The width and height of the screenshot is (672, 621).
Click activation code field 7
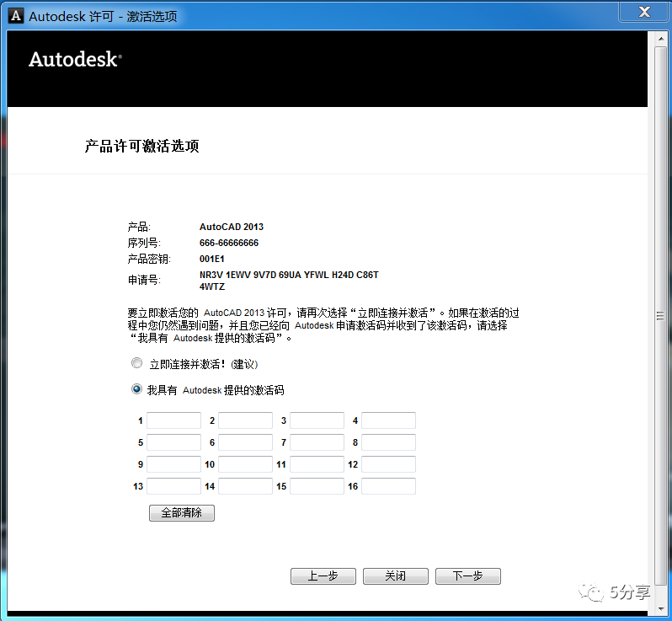317,442
